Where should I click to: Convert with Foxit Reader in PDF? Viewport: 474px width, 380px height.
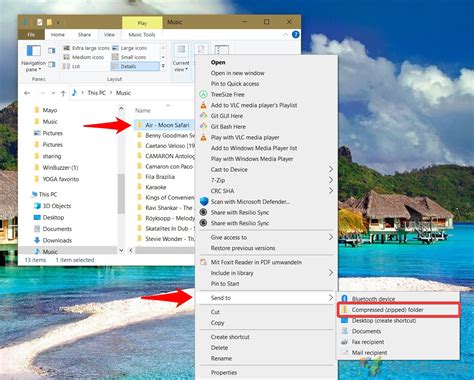click(256, 262)
